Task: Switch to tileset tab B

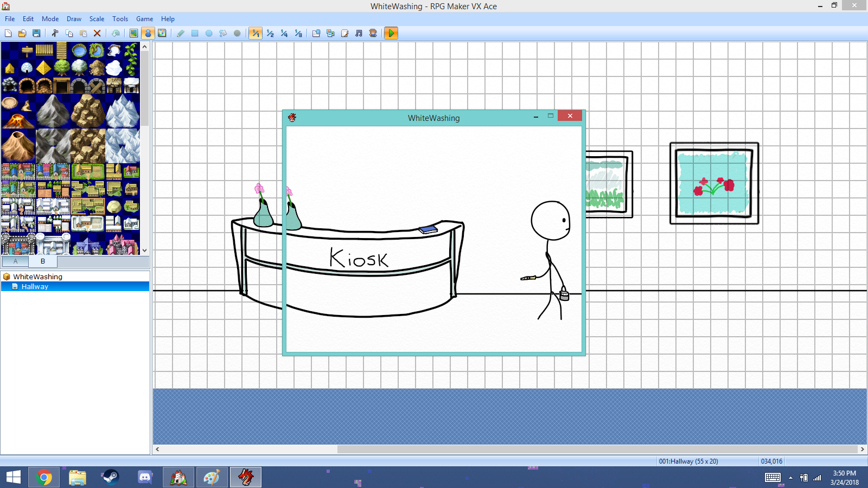Action: pyautogui.click(x=43, y=261)
